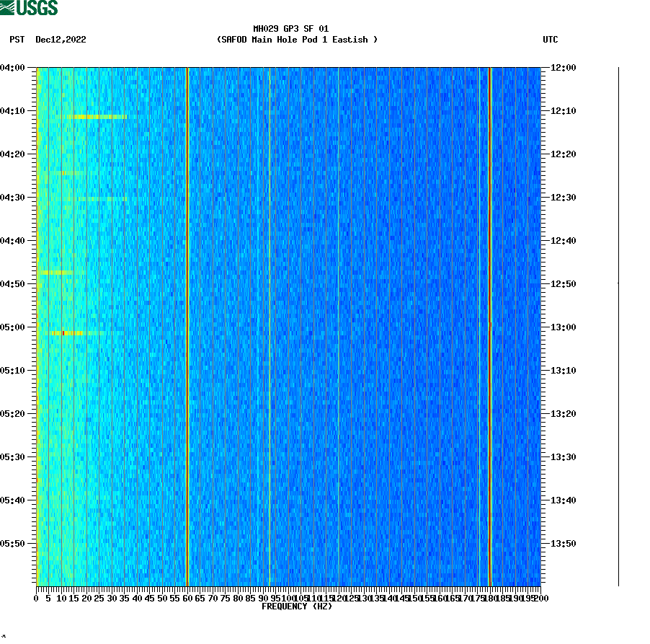This screenshot has height=644, width=650.
Task: Click the FREQUENCY (HZ) axis title
Action: (x=298, y=606)
